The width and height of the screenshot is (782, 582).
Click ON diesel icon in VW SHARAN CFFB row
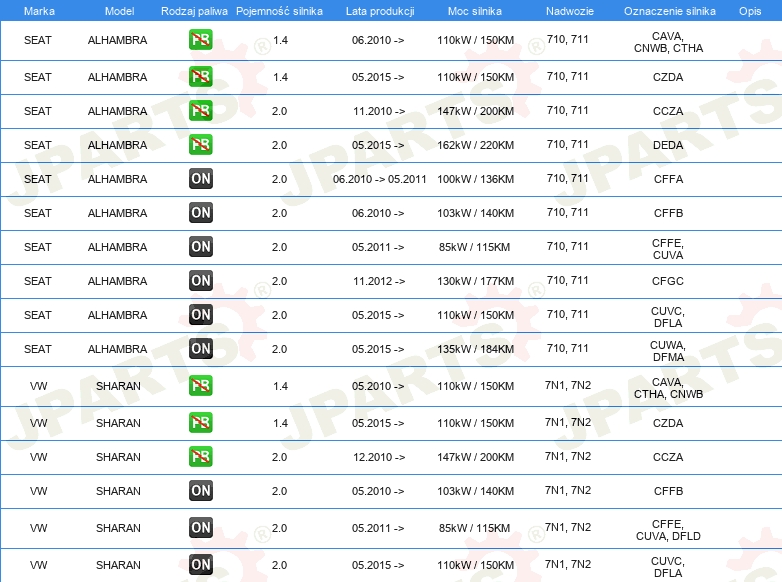pos(201,490)
